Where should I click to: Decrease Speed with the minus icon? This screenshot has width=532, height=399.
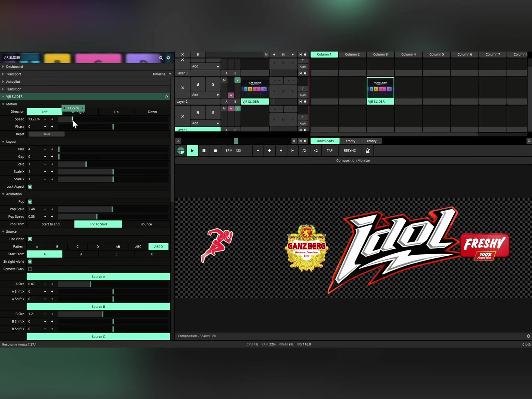[x=45, y=119]
